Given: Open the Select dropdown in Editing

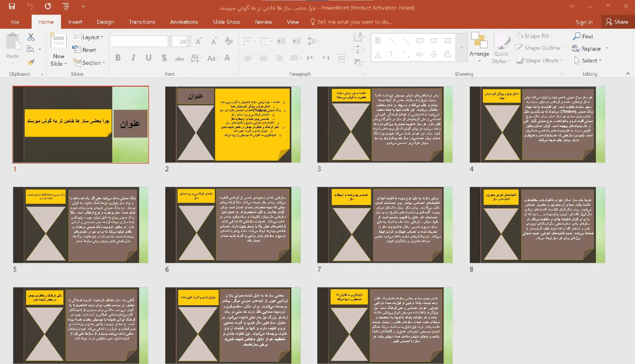Looking at the screenshot, I should [x=588, y=61].
